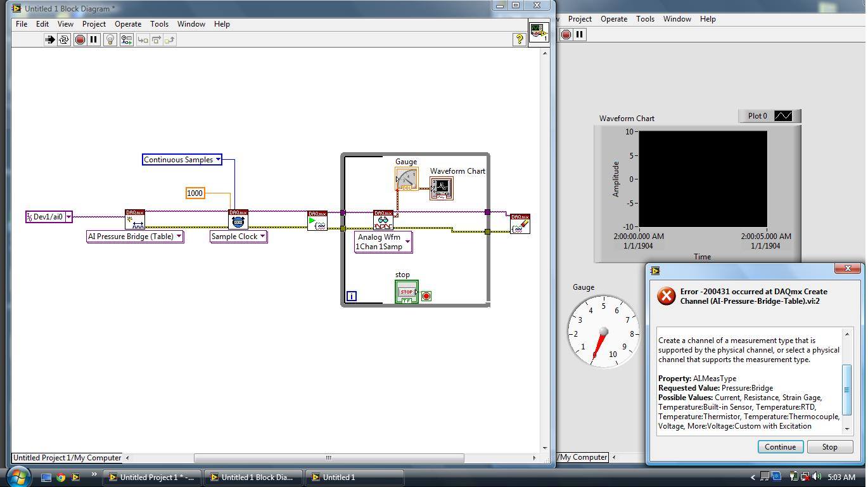Open the Help menu in Block Diagram
The width and height of the screenshot is (868, 487).
click(x=222, y=24)
